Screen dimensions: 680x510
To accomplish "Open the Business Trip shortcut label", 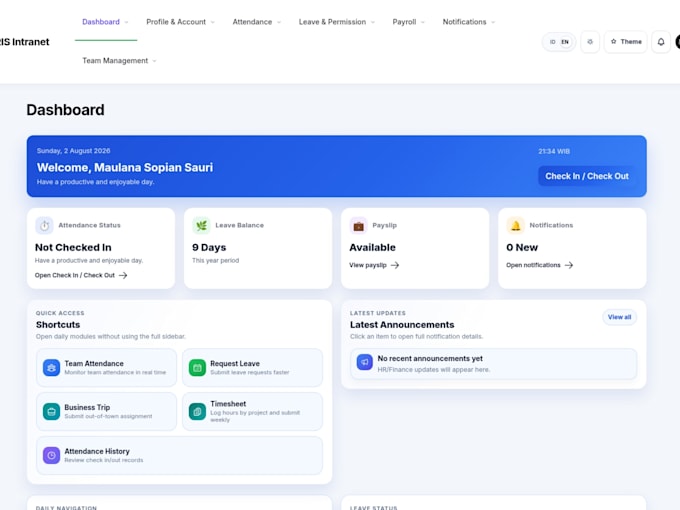I will (87, 407).
